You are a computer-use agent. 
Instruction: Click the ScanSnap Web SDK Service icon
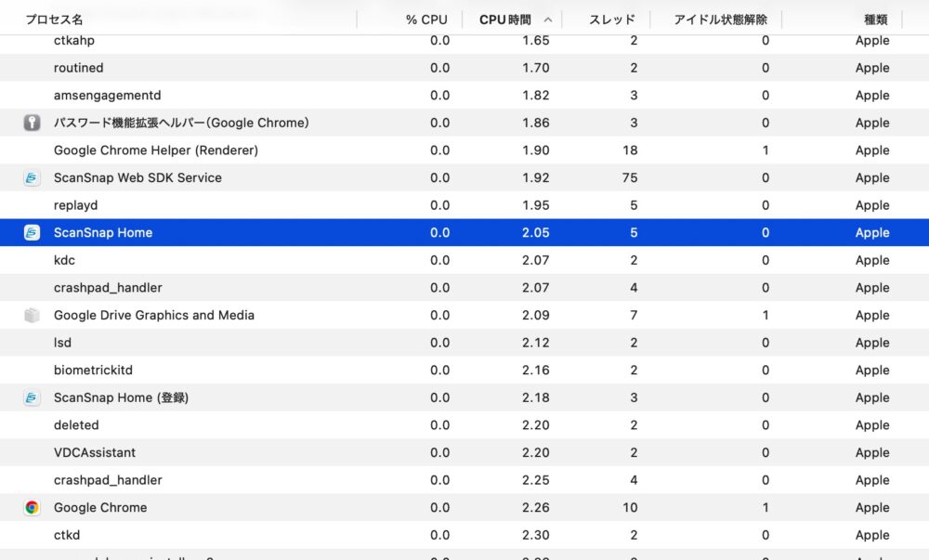click(x=32, y=177)
